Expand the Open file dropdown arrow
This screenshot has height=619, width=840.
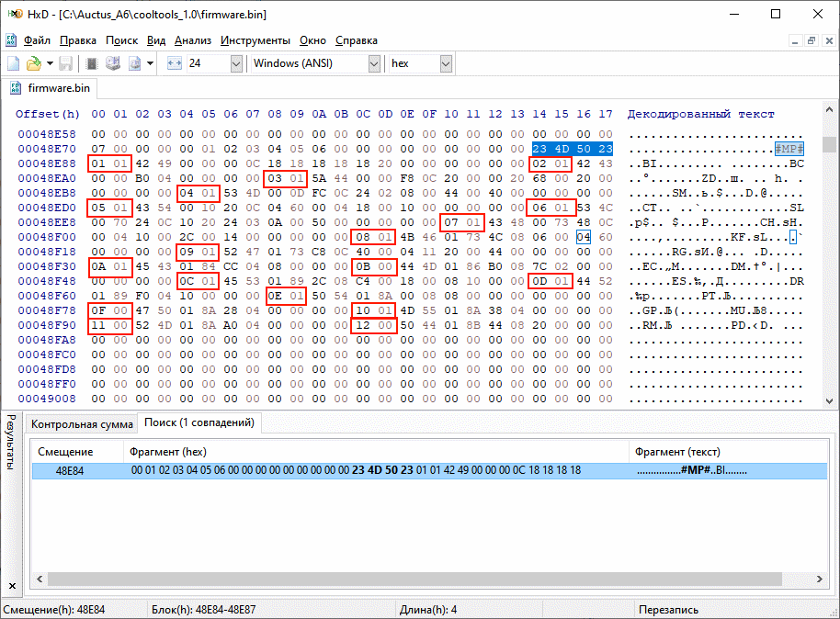tap(50, 63)
